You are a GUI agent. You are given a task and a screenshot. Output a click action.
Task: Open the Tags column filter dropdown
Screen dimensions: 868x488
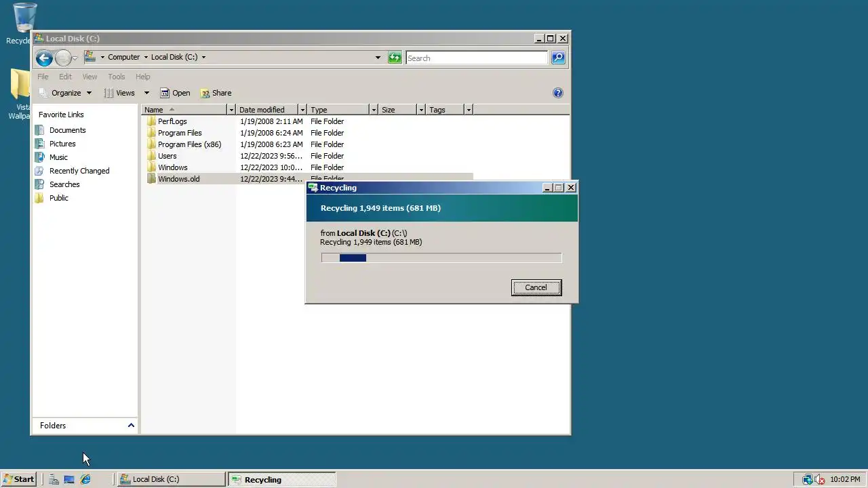tap(469, 110)
